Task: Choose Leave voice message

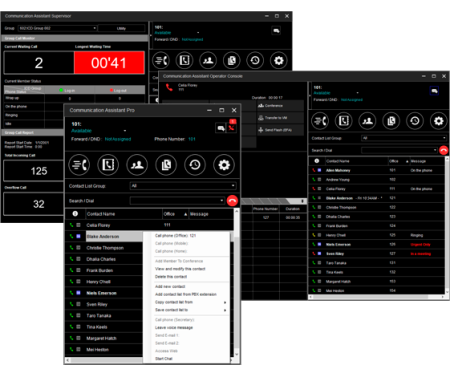Action: click(174, 328)
